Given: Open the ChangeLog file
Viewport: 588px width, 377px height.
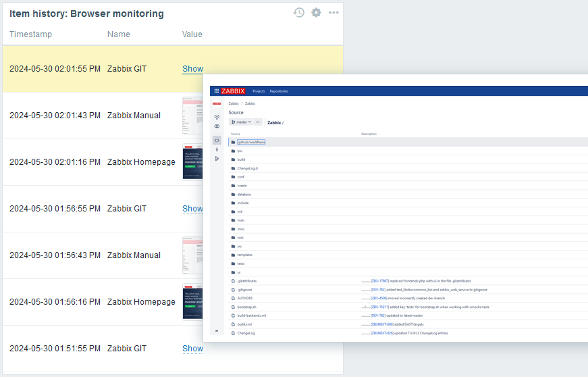Looking at the screenshot, I should click(x=246, y=333).
